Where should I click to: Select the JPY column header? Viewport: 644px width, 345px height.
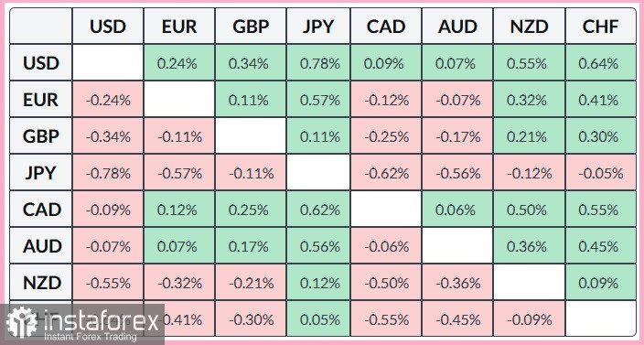318,26
